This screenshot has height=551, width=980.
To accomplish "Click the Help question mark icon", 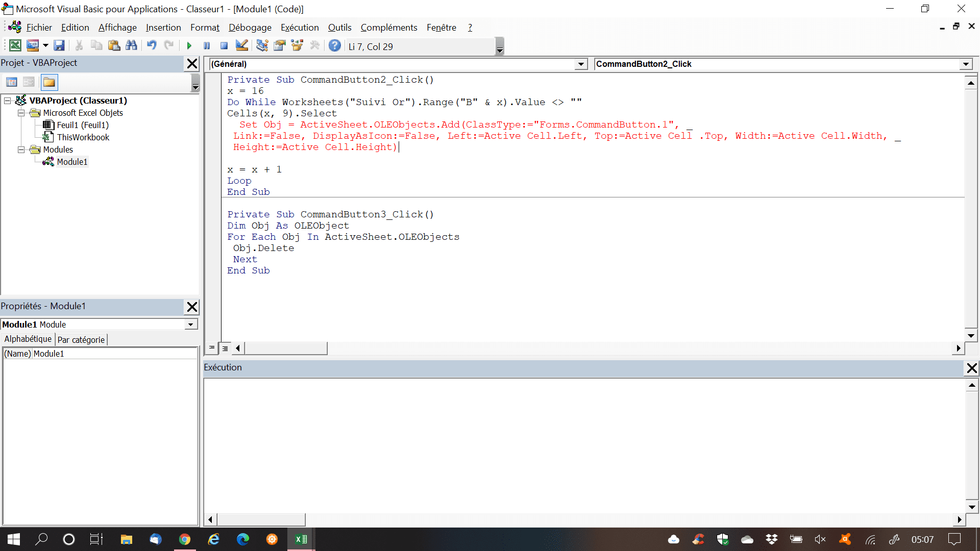I will (x=334, y=46).
